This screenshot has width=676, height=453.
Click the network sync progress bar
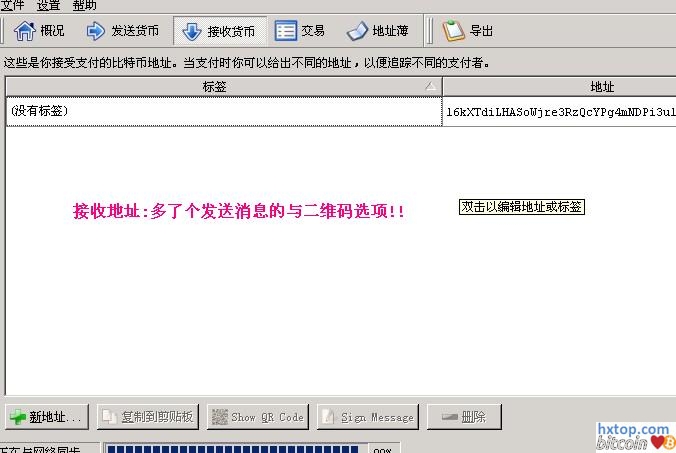point(234,448)
